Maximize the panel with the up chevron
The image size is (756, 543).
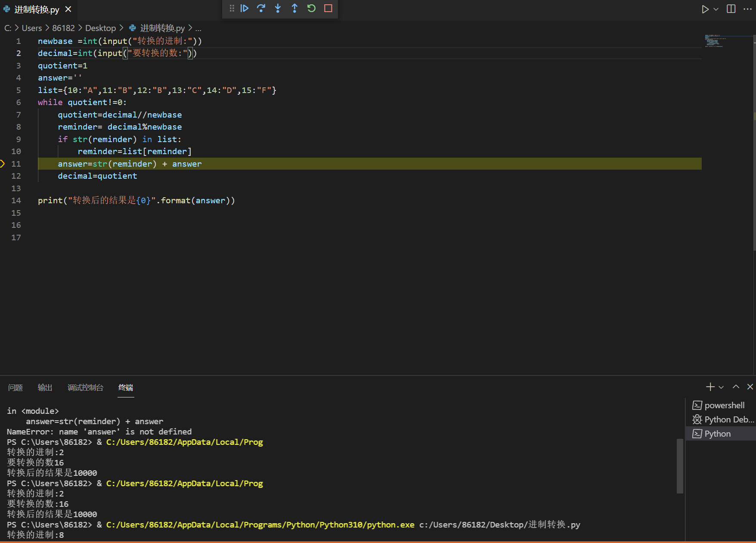tap(736, 387)
